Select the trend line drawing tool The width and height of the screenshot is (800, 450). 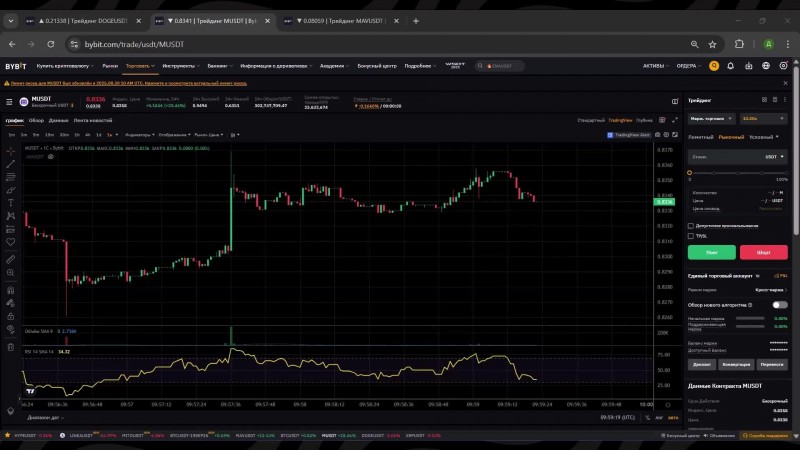[x=11, y=162]
